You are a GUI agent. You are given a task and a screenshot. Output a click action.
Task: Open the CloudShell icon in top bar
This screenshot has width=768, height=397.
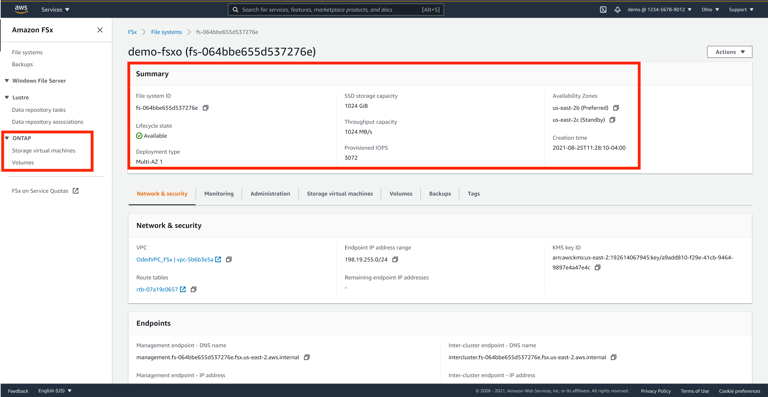603,9
